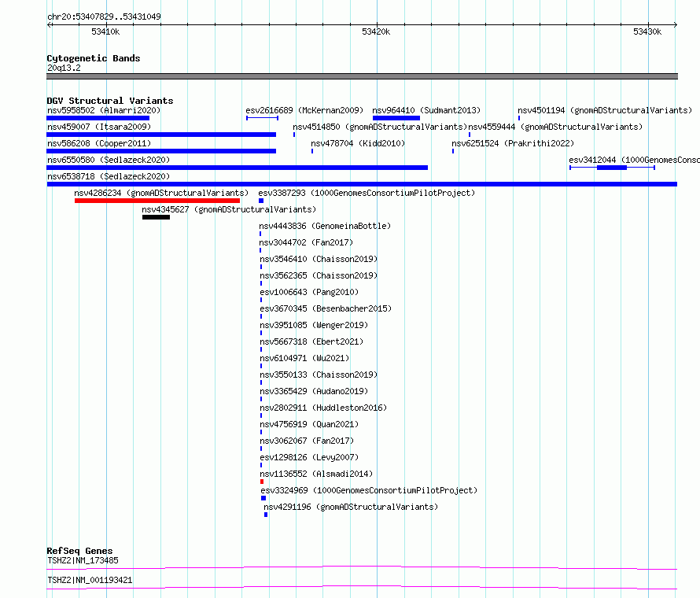Viewport: 700px width, 598px height.
Task: Select nsv4514850 gnomAD variant label
Action: coord(380,127)
